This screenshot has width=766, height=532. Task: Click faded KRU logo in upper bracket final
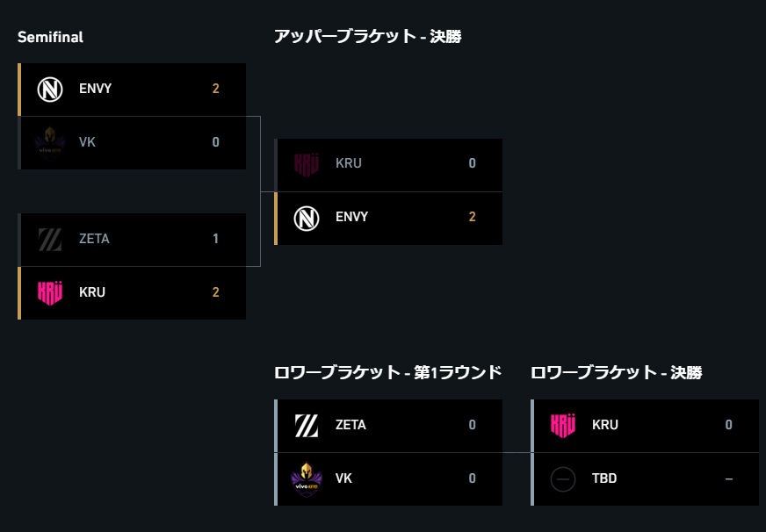307,164
